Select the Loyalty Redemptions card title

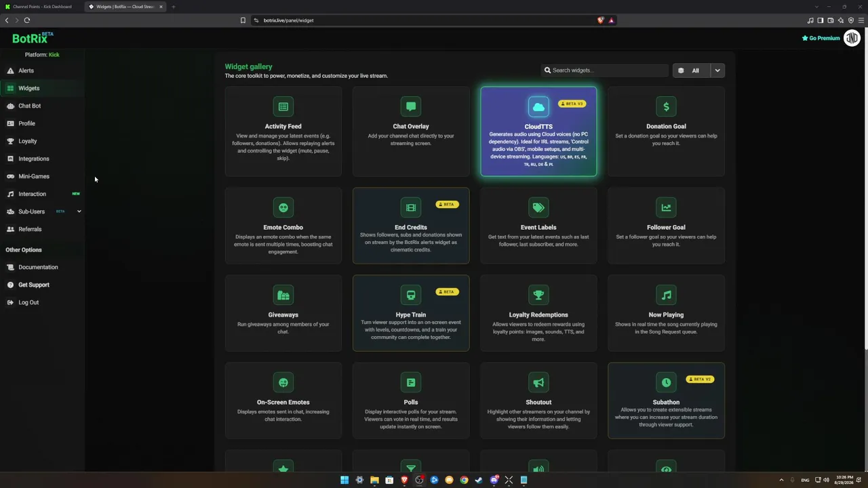pyautogui.click(x=538, y=314)
